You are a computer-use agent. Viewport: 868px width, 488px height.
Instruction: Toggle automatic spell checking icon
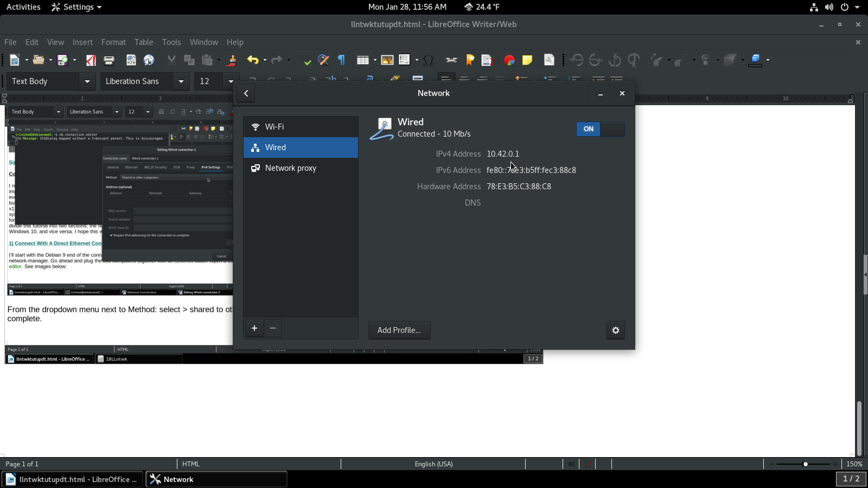307,60
